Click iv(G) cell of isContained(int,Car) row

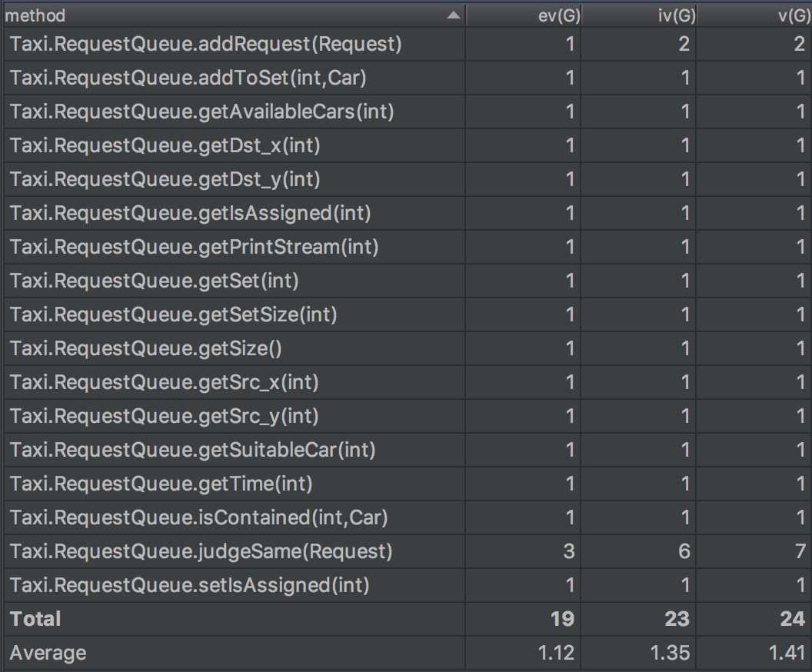click(x=639, y=517)
